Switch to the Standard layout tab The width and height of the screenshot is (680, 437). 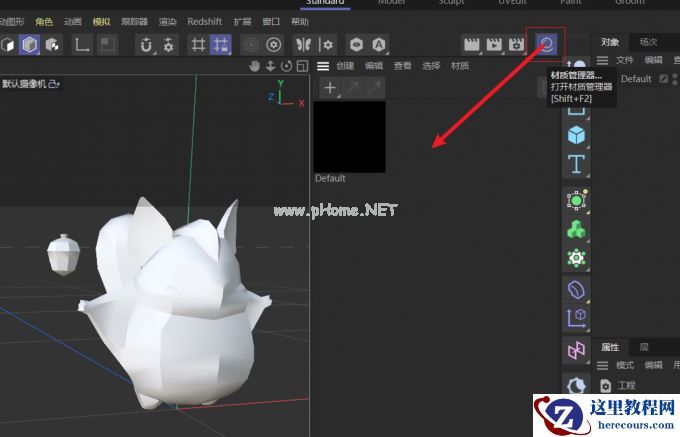tap(325, 3)
